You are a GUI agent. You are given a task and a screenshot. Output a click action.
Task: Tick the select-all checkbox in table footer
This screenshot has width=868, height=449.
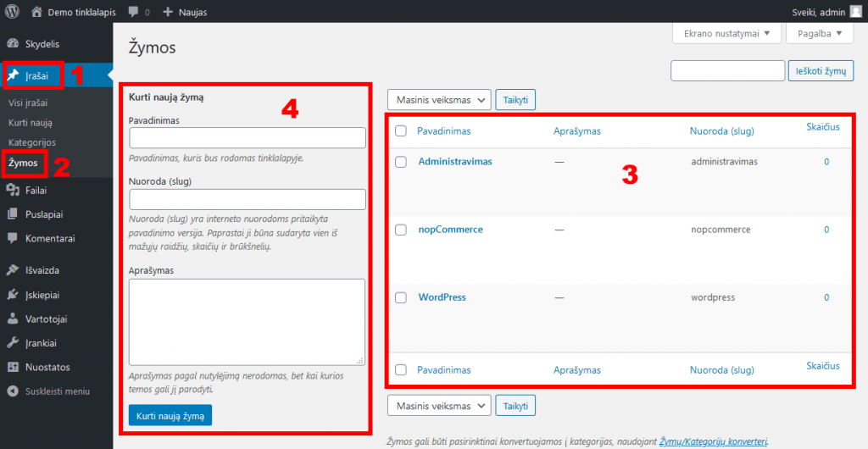click(x=401, y=370)
